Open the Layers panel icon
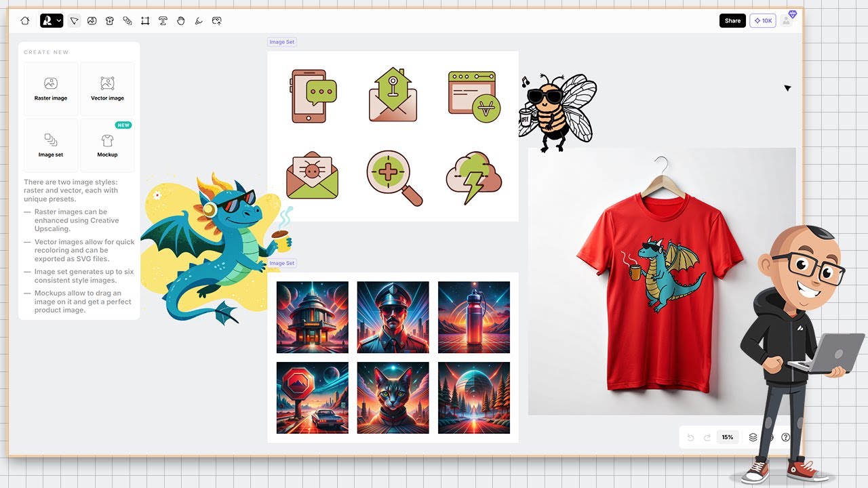This screenshot has width=868, height=488. point(753,437)
